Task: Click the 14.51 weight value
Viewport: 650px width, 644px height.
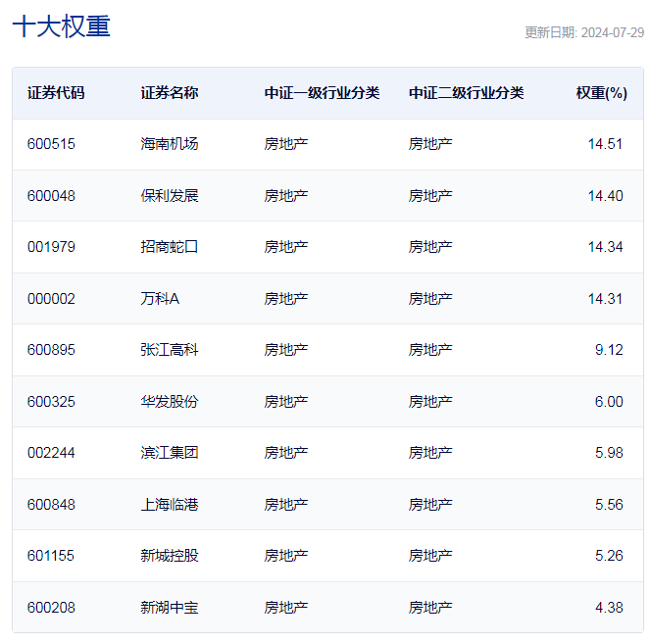Action: click(x=605, y=144)
